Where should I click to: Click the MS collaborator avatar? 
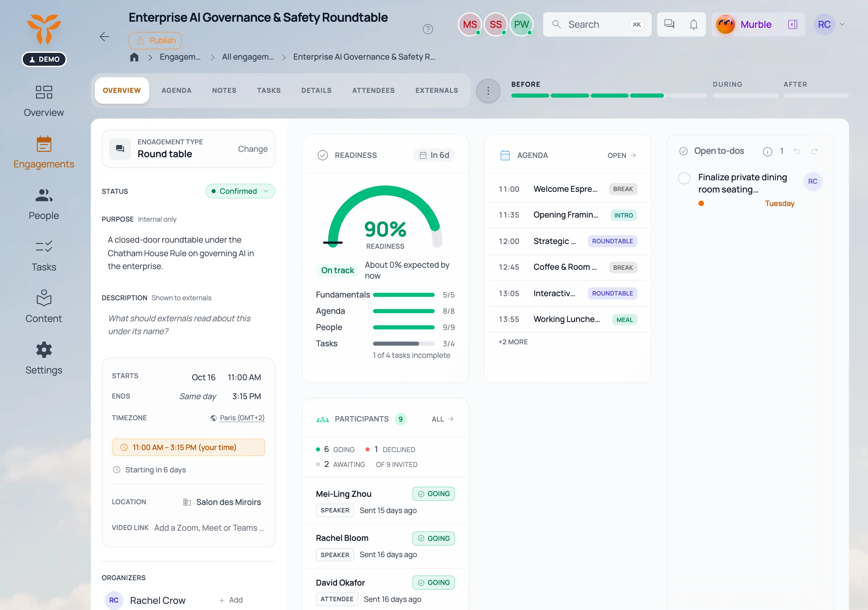[470, 24]
